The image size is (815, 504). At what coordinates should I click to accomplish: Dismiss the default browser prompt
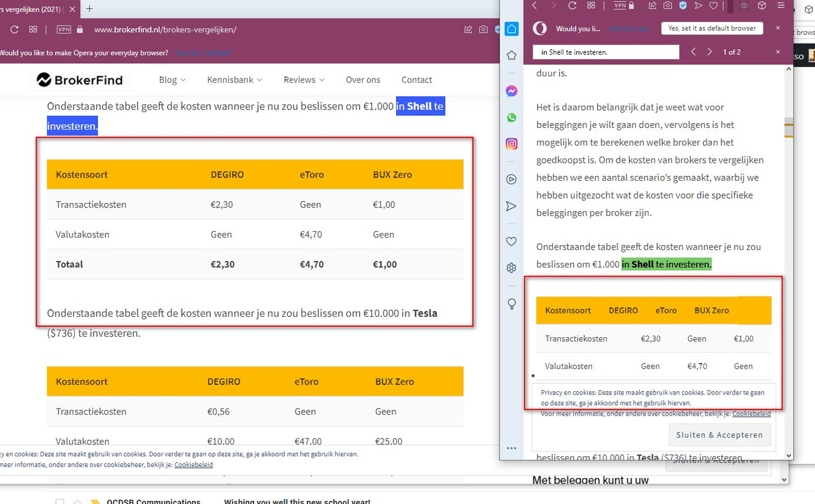coord(778,28)
